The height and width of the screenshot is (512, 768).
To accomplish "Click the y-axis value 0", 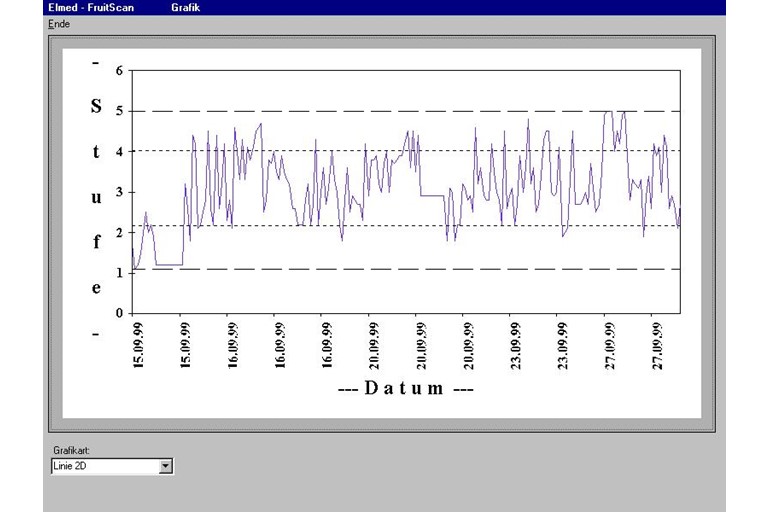I will coord(119,313).
